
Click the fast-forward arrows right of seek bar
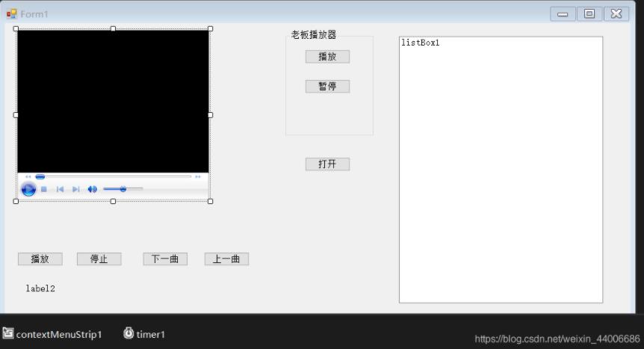click(198, 177)
